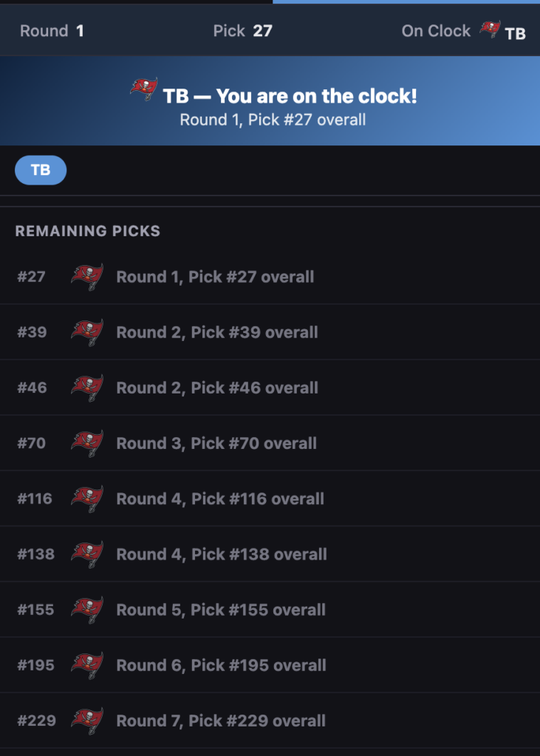The image size is (540, 756).
Task: Open the Round 1, Pick #27 overall row
Action: (215, 277)
